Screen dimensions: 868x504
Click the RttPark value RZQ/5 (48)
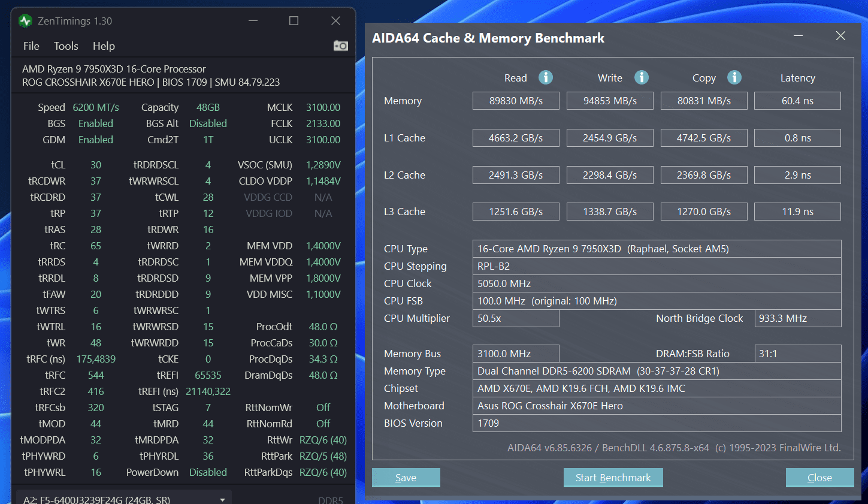click(x=323, y=456)
